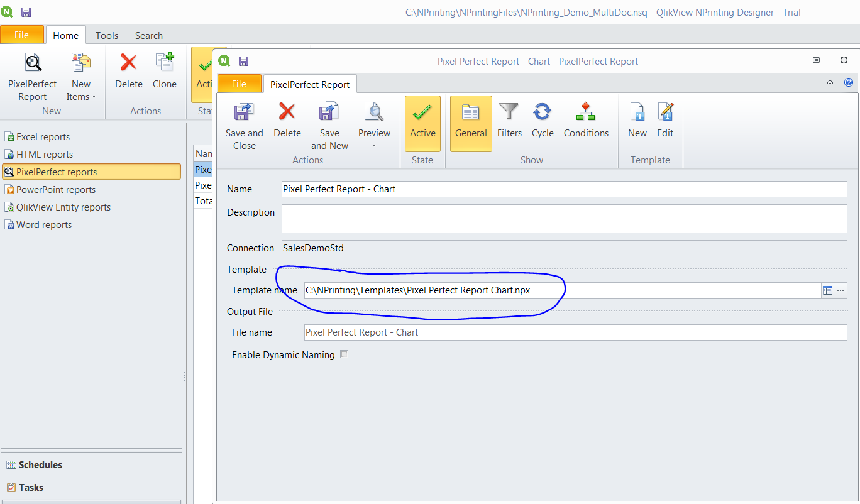Screen dimensions: 860x504
Task: Switch to Home tab in main window
Action: (x=65, y=35)
